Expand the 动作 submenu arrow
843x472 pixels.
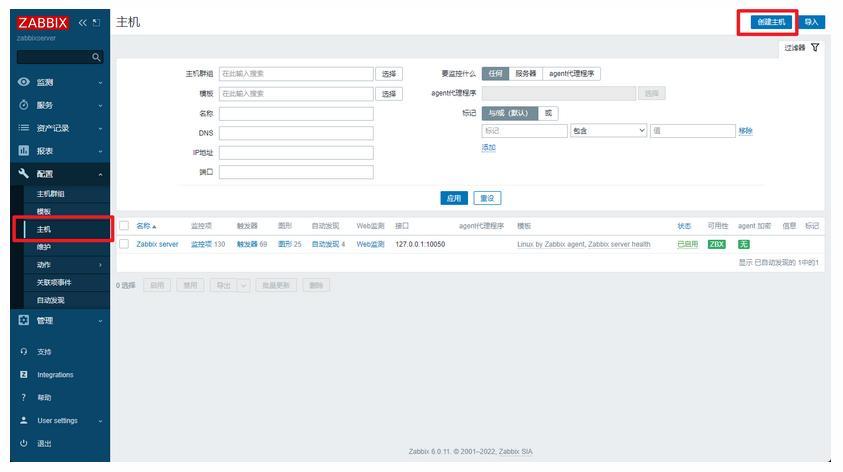click(101, 265)
